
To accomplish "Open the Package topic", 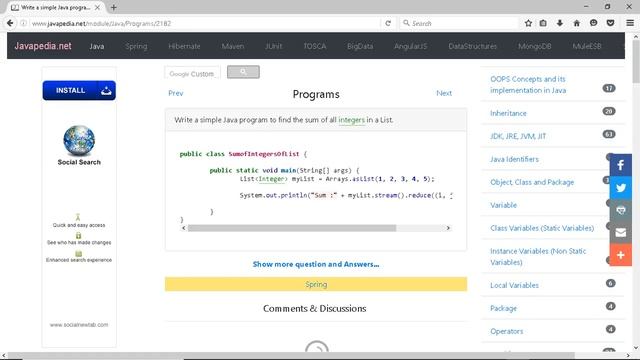I will pyautogui.click(x=503, y=308).
